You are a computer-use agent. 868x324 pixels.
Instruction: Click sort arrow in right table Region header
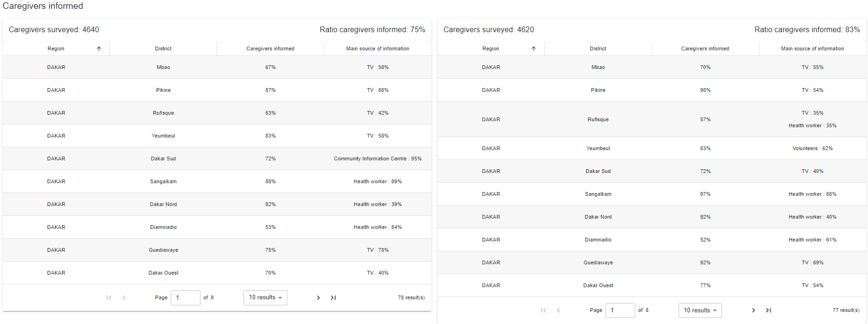tap(534, 48)
